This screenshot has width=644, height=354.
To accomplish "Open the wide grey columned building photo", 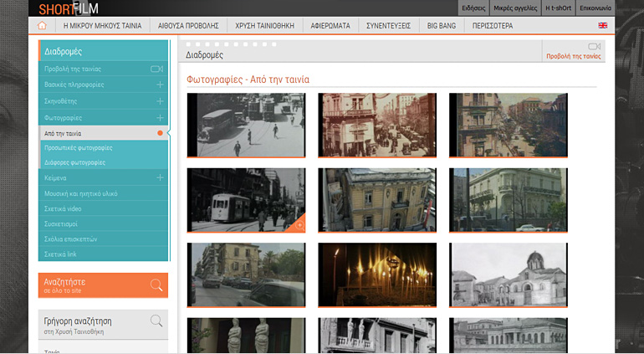I will [508, 336].
